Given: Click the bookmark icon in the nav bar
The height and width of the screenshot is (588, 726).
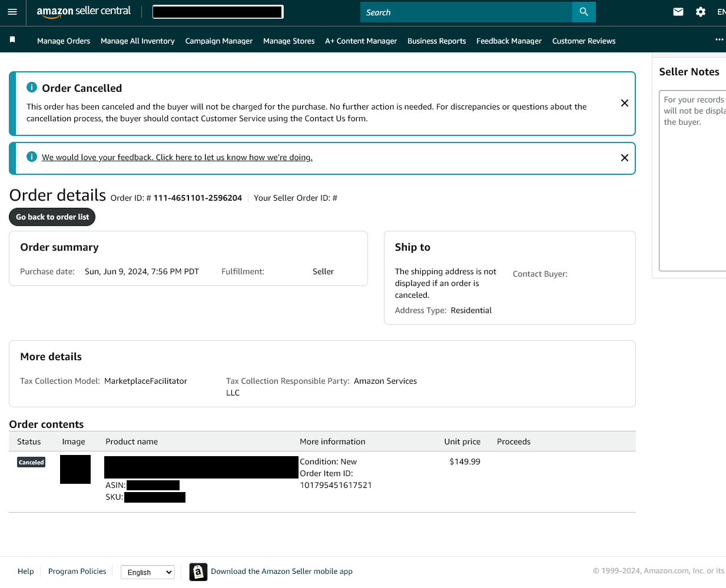Looking at the screenshot, I should (12, 40).
